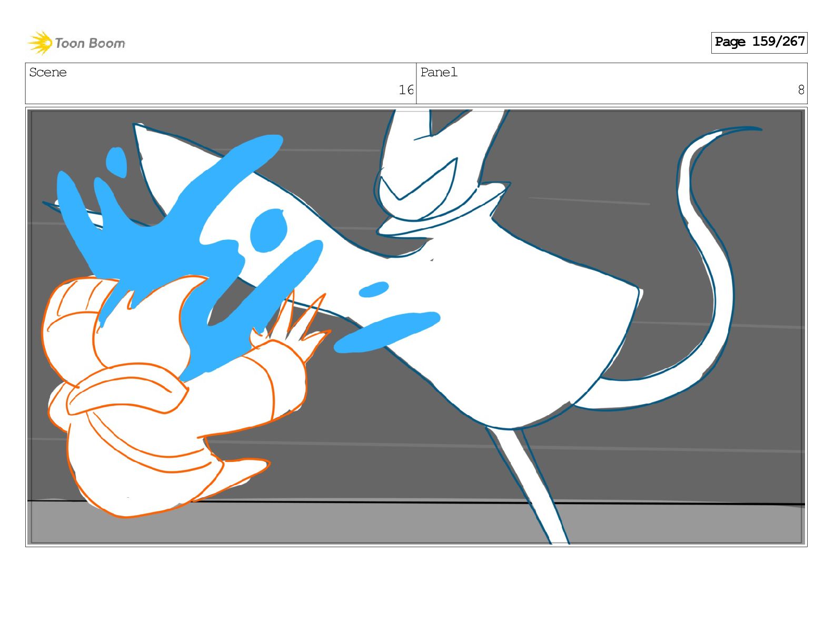
Task: Click the 'Scene' header label
Action: pos(48,73)
